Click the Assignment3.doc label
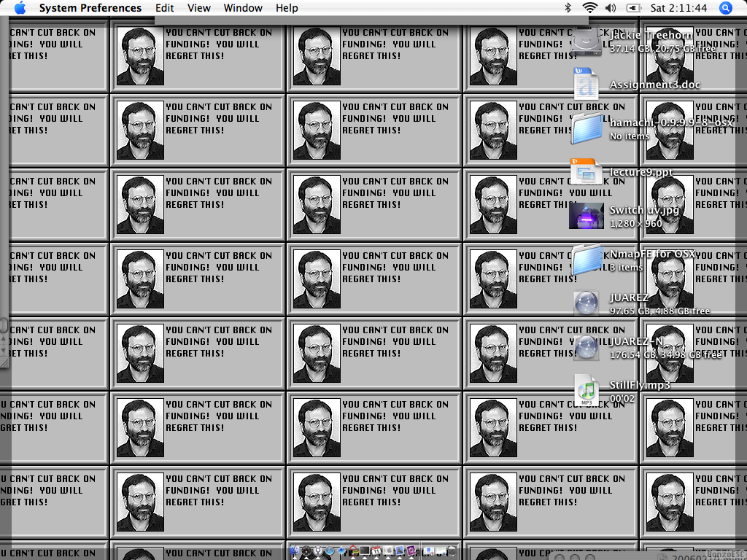 click(x=655, y=85)
